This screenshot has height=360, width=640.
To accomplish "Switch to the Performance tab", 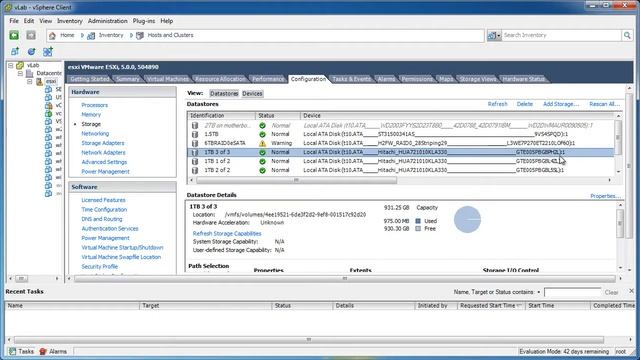I will [x=267, y=79].
